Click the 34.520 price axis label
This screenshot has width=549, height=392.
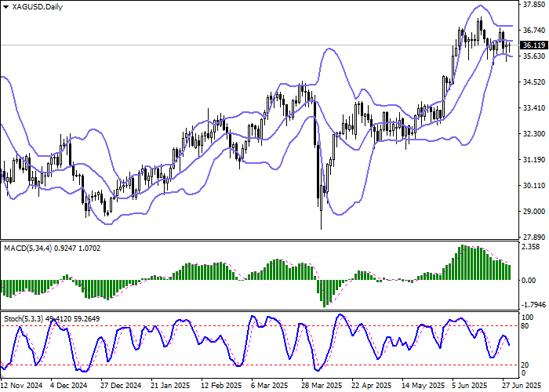coord(534,82)
